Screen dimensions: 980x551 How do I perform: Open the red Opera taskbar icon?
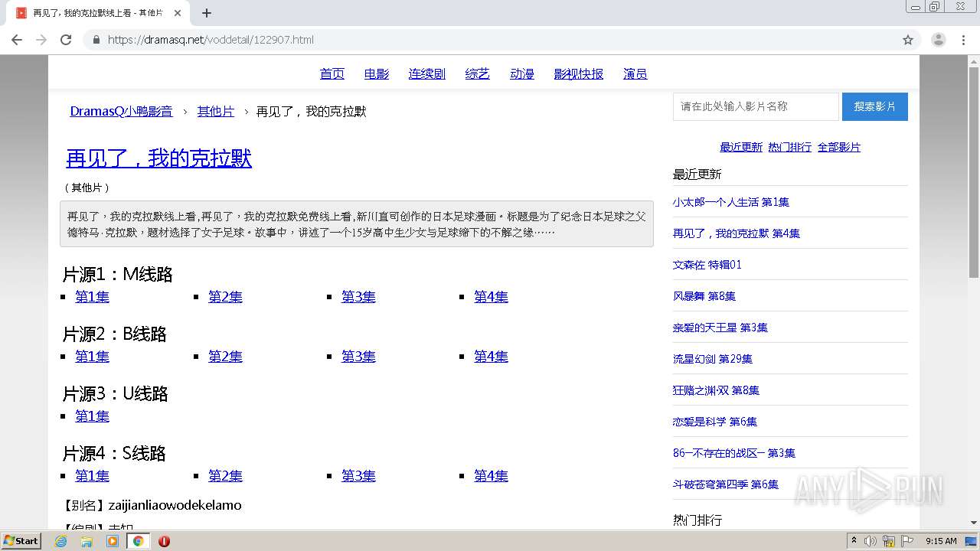coord(164,541)
